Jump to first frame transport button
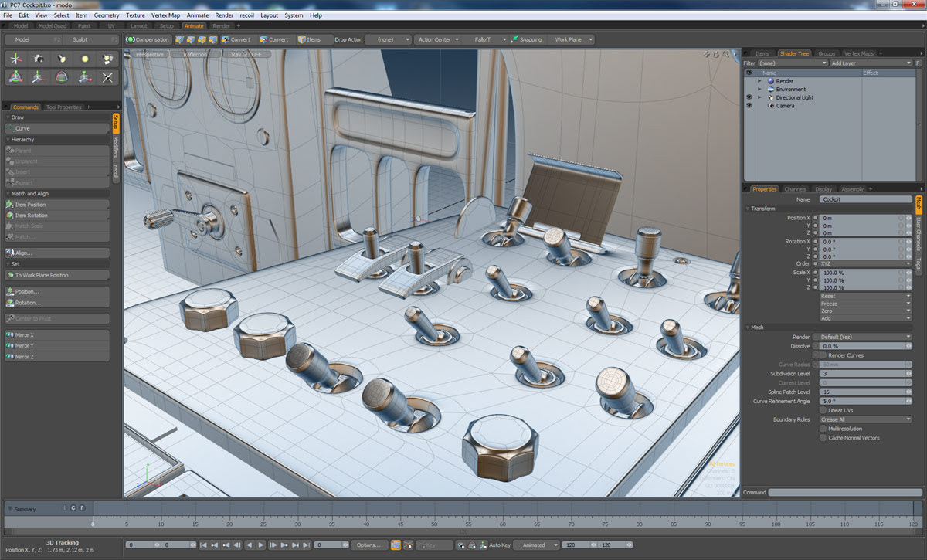927x560 pixels. tap(204, 545)
